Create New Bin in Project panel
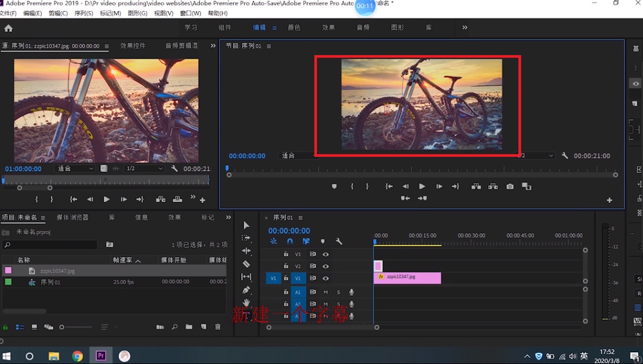 pyautogui.click(x=189, y=327)
